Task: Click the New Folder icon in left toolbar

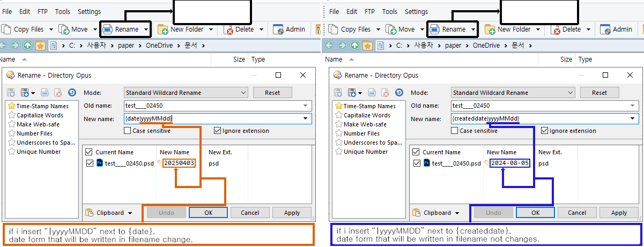Action: (162, 29)
